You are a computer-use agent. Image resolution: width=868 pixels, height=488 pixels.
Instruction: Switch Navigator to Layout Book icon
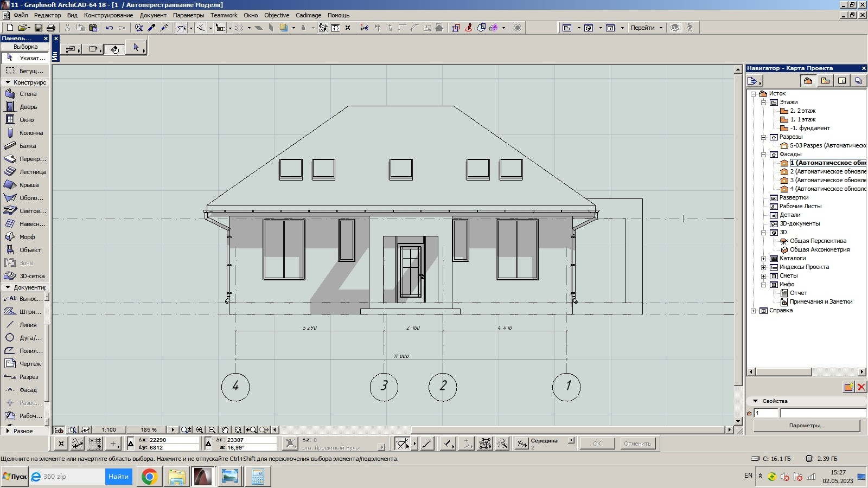(x=842, y=81)
